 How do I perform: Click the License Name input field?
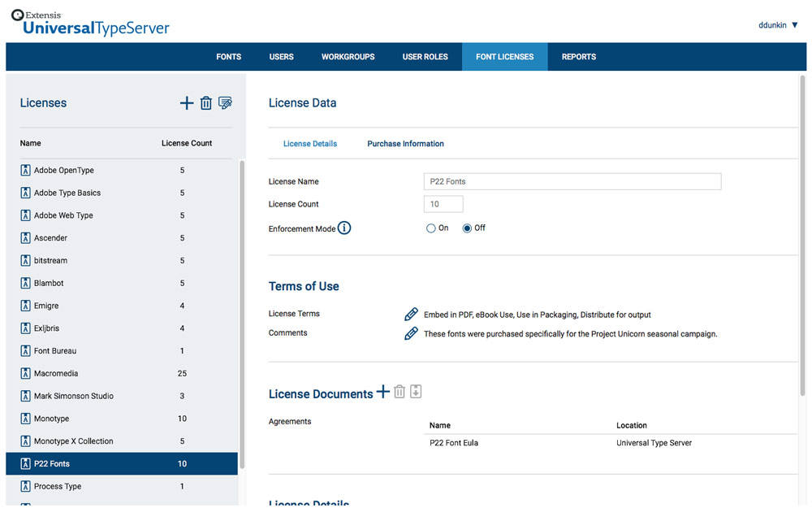tap(572, 181)
